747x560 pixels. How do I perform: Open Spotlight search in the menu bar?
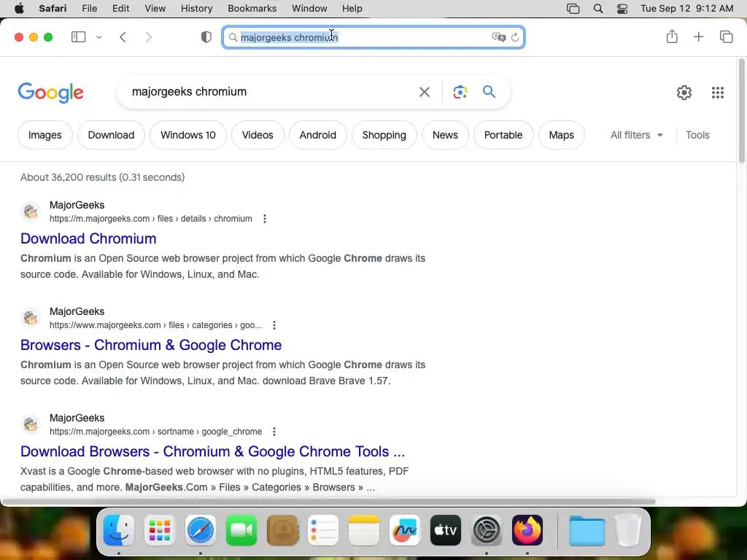(598, 9)
